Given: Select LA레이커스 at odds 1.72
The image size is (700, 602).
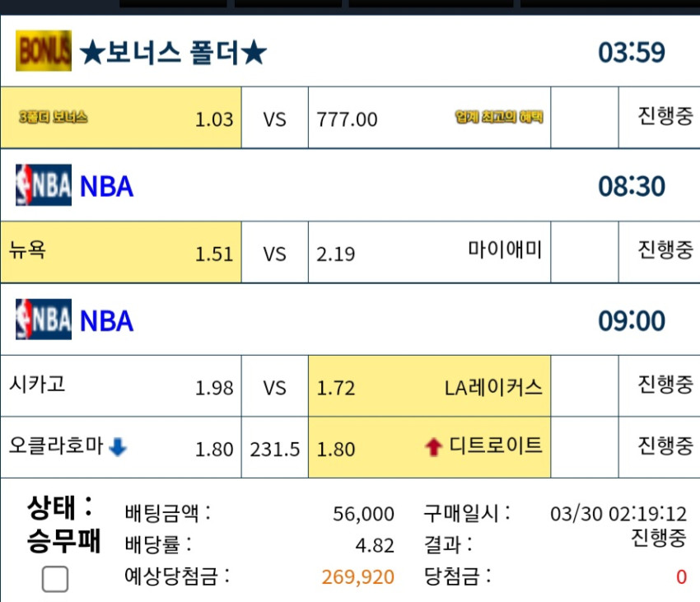Looking at the screenshot, I should [x=429, y=386].
